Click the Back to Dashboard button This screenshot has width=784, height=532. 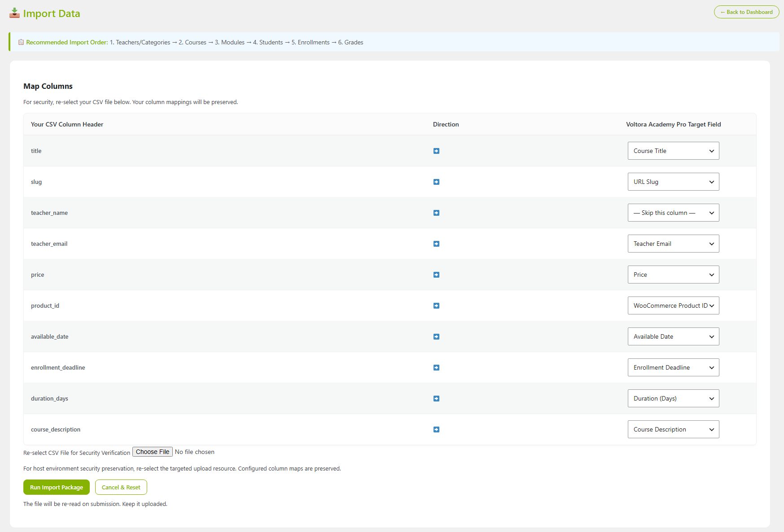(x=746, y=12)
